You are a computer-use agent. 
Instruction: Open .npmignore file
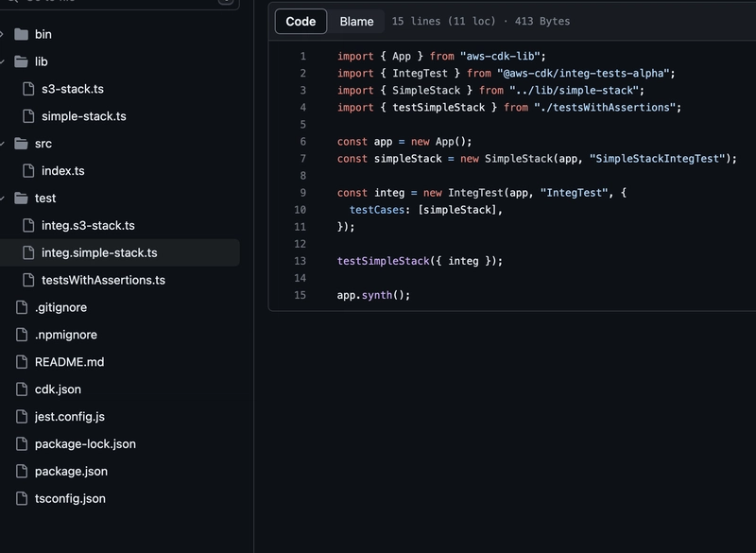pos(65,335)
